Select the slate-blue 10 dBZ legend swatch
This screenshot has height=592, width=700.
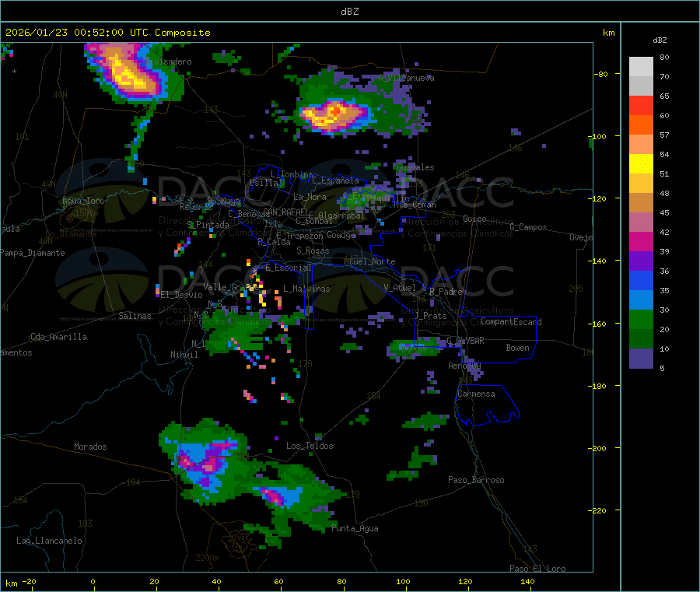click(x=641, y=359)
